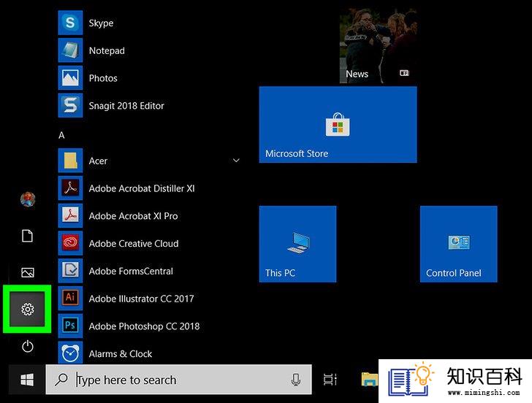Select the 'Notepad' list entry text
532x403 pixels.
click(x=107, y=50)
